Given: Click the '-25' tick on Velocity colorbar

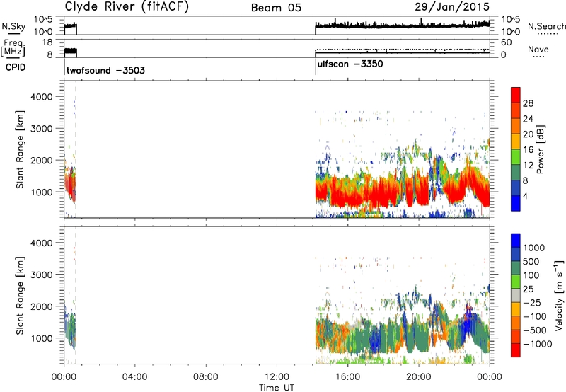Looking at the screenshot, I should coord(532,302).
